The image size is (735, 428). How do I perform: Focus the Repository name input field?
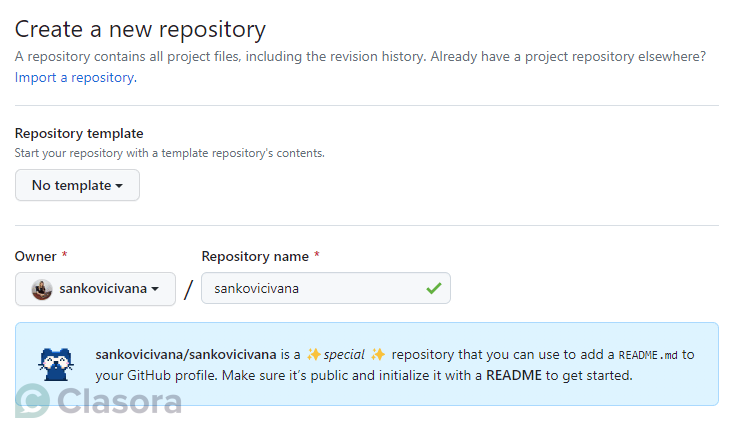pos(312,289)
